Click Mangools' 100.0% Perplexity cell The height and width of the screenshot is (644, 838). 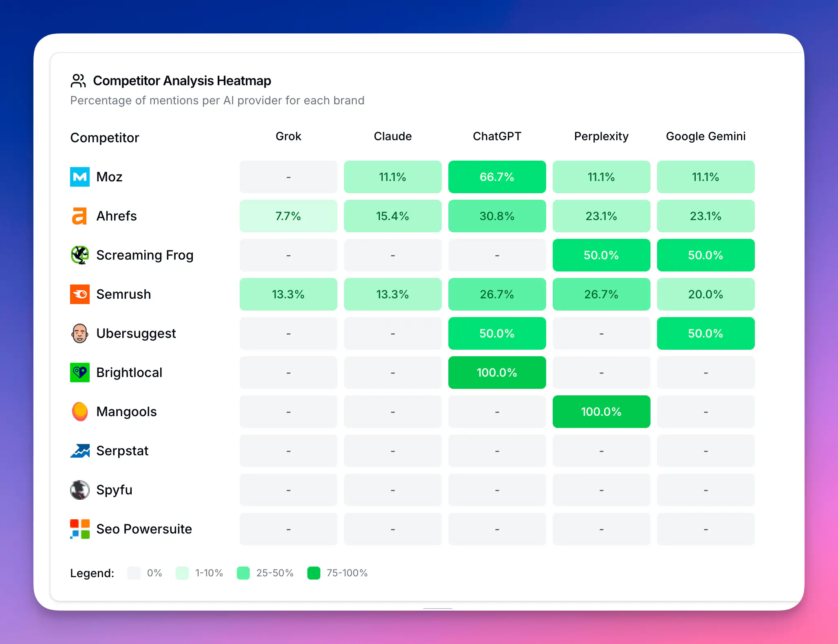pyautogui.click(x=601, y=412)
